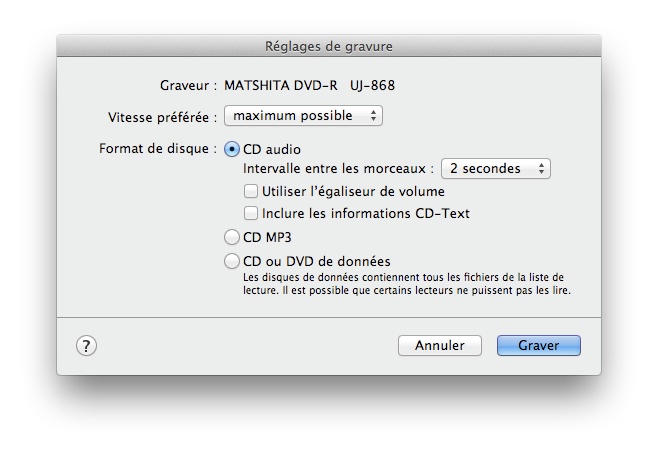Click the arrows on the maximum possible popup
This screenshot has width=658, height=454.
coord(374,116)
